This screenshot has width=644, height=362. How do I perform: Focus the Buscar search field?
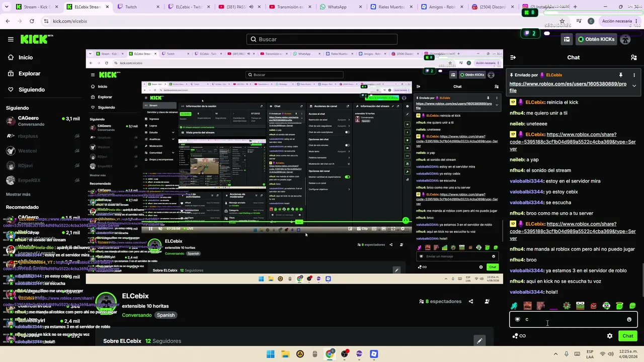[x=322, y=39]
